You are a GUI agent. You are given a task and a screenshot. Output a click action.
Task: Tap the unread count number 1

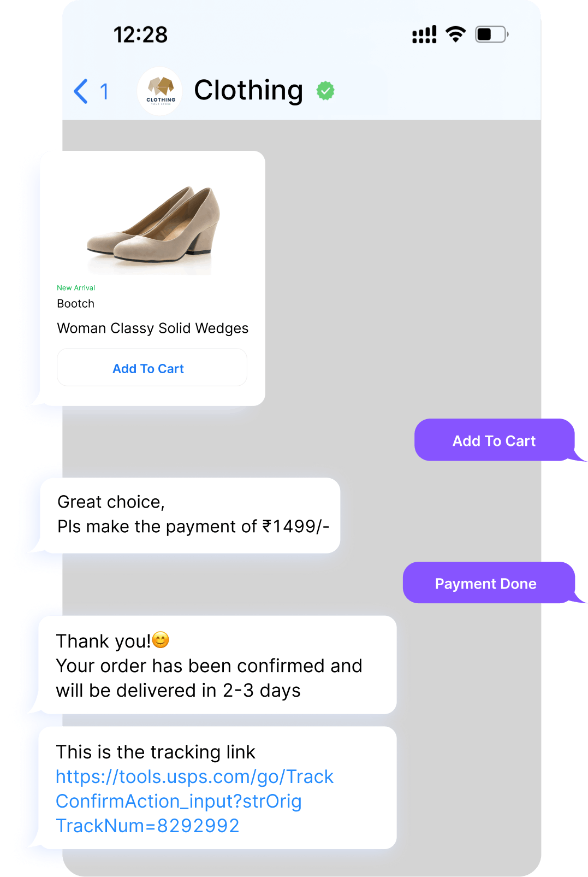click(104, 91)
